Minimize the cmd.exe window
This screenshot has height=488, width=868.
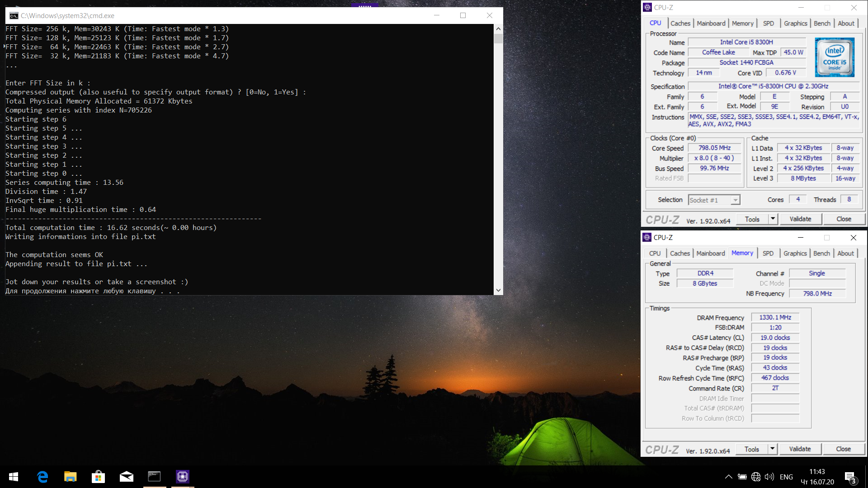437,15
